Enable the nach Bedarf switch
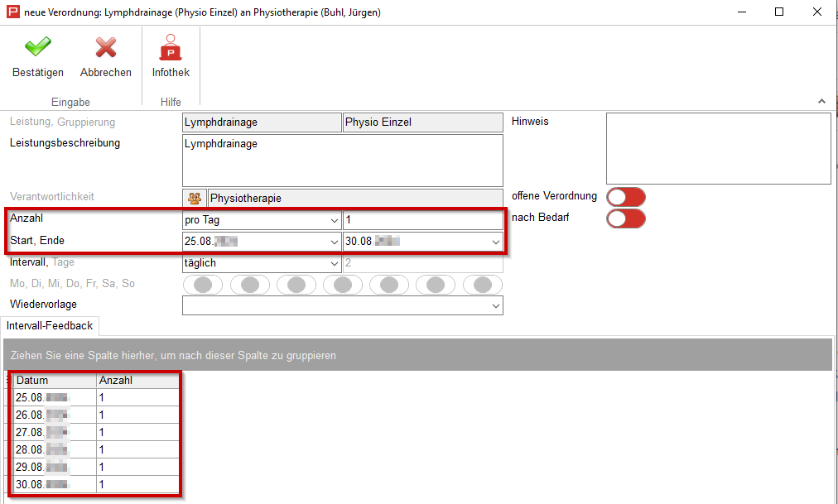Image resolution: width=838 pixels, height=504 pixels. (625, 218)
